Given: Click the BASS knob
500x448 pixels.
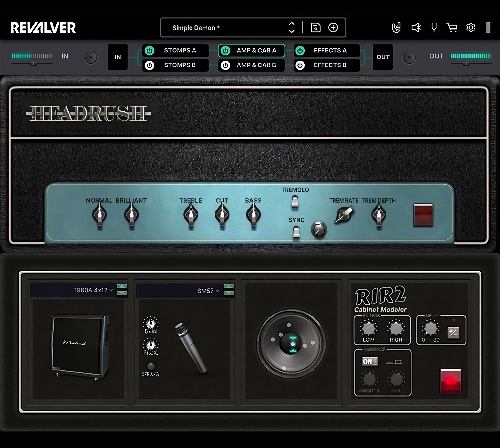Looking at the screenshot, I should click(x=253, y=215).
